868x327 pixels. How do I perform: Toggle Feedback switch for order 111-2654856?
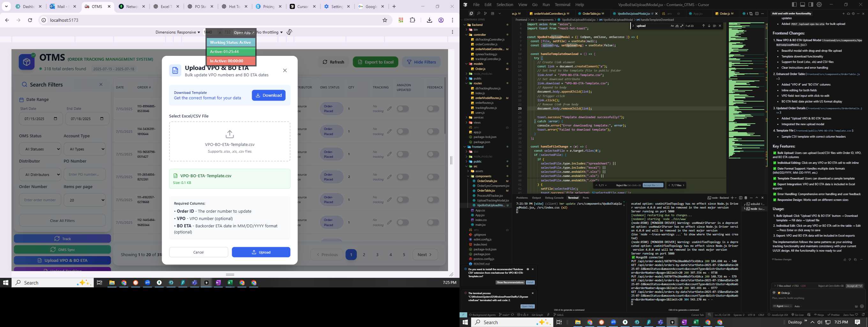pyautogui.click(x=433, y=177)
